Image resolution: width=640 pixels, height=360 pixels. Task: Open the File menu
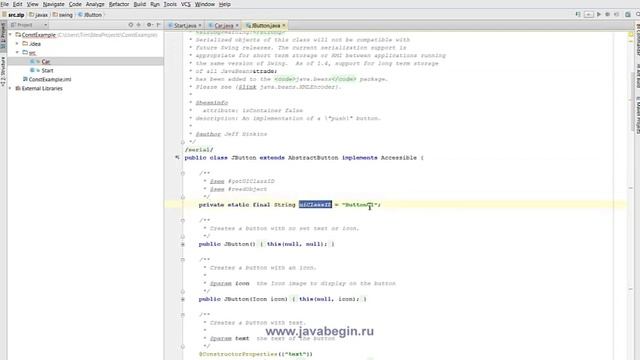(5, 4)
